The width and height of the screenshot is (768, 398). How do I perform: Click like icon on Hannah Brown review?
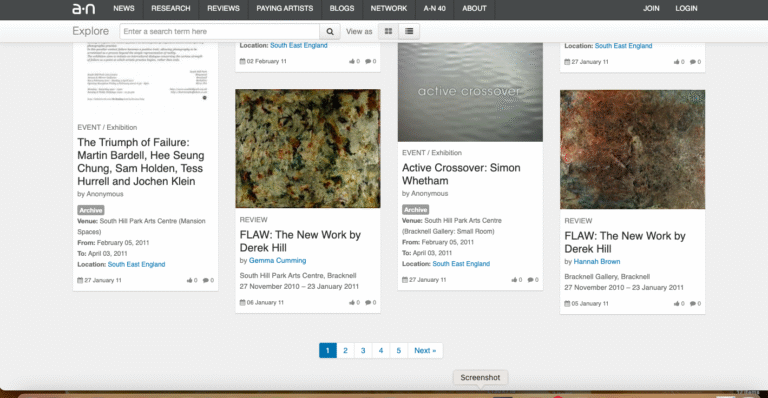click(x=676, y=304)
